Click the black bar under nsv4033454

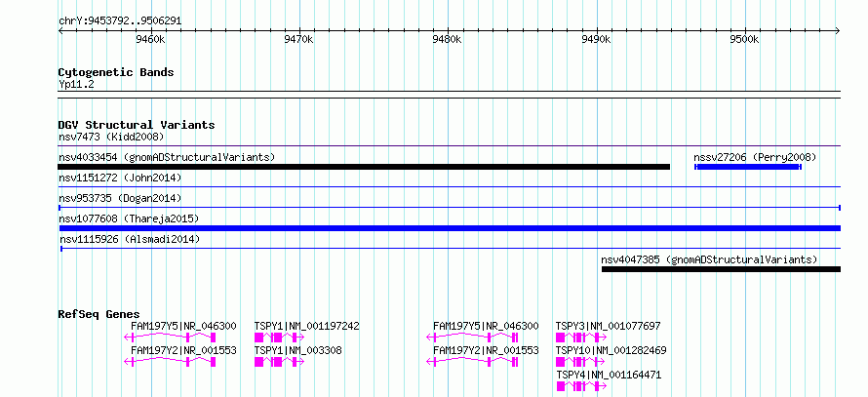pyautogui.click(x=364, y=167)
